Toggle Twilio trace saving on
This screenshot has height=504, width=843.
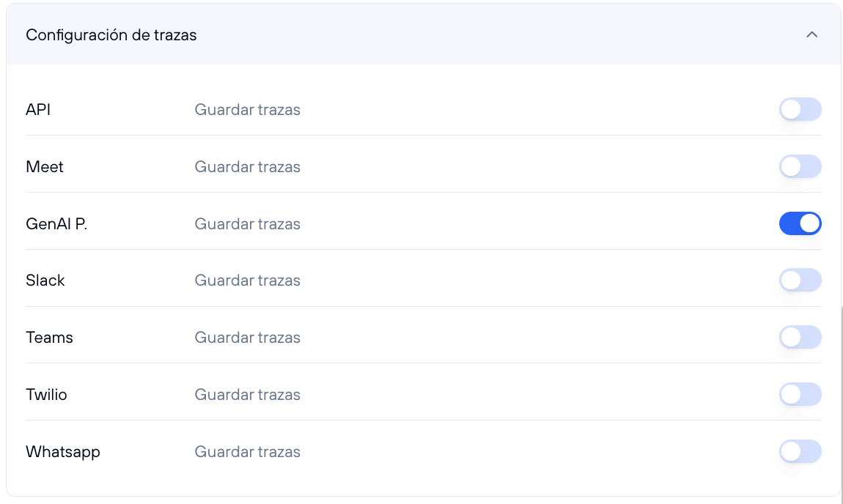coord(800,395)
